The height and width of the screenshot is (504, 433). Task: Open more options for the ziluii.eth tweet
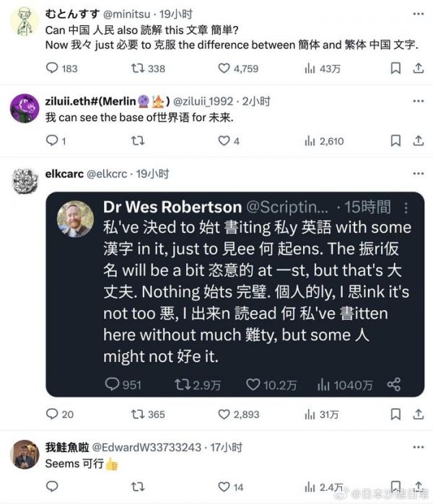point(418,101)
